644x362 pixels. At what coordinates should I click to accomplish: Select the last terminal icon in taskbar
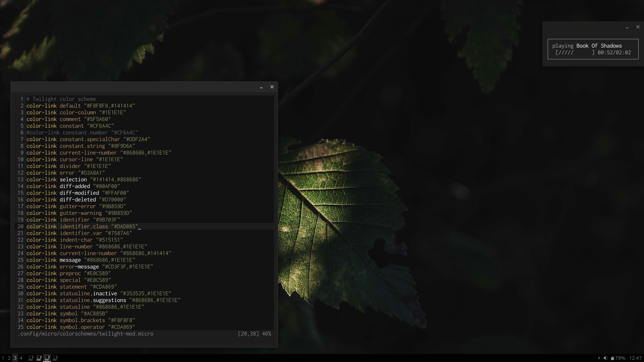pos(55,358)
